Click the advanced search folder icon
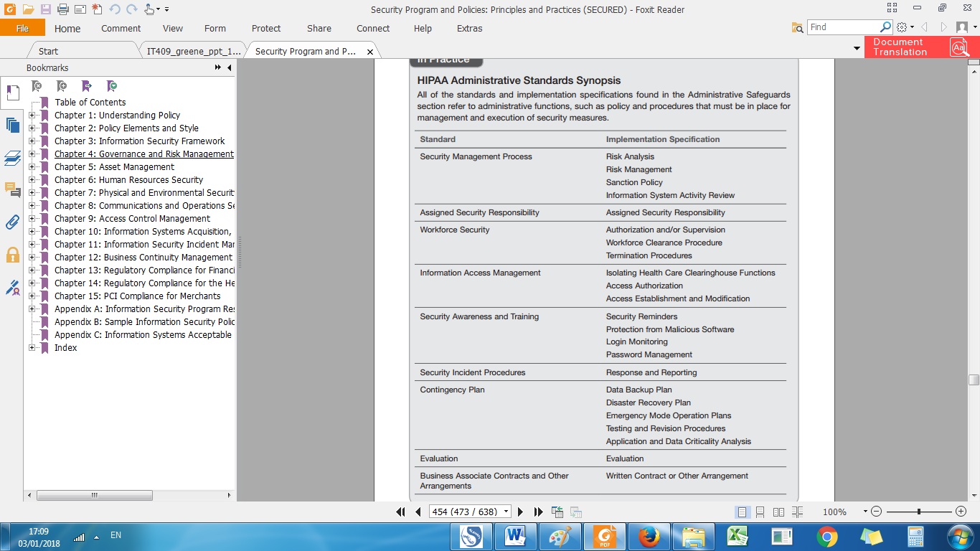The image size is (980, 551). [x=797, y=27]
